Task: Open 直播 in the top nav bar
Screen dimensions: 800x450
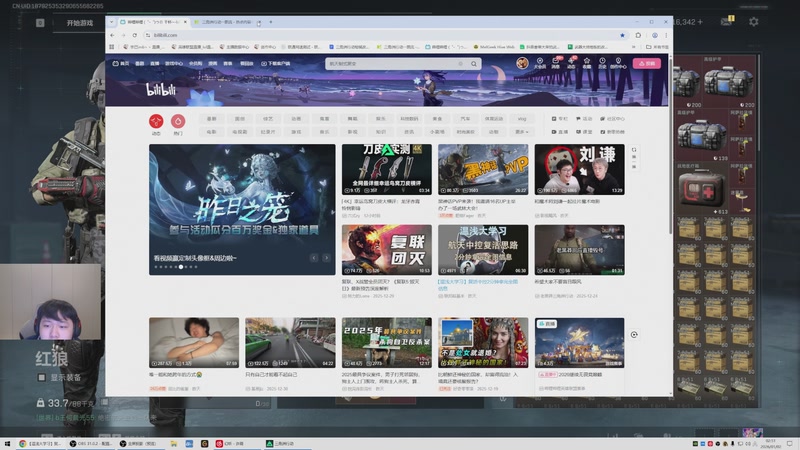Action: [155, 63]
